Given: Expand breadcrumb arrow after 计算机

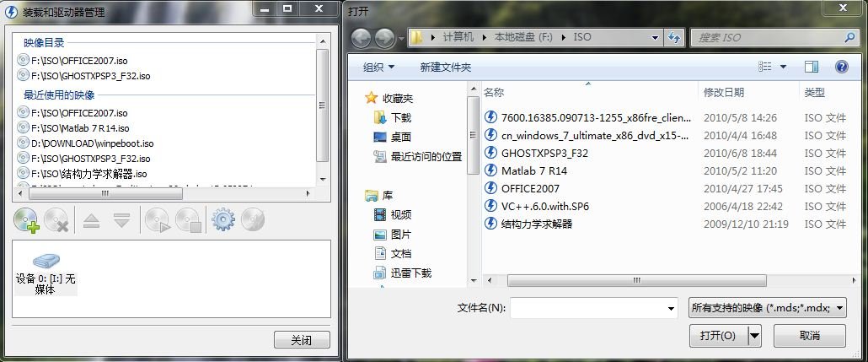Looking at the screenshot, I should [483, 38].
